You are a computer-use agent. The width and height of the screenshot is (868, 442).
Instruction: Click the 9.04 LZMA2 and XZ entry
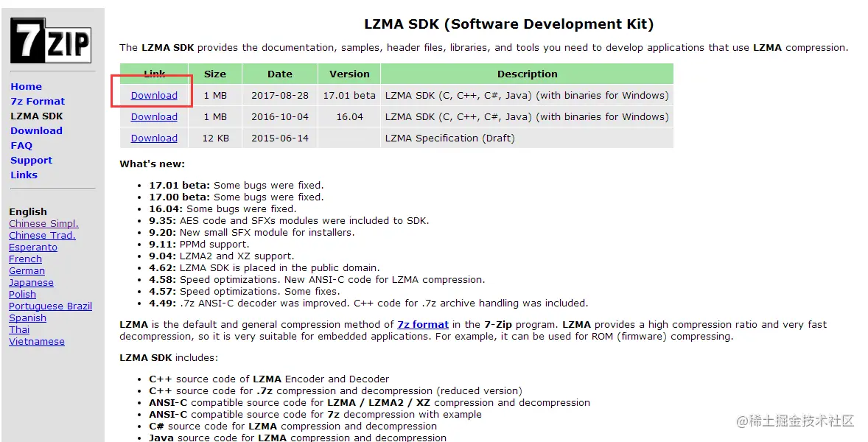[x=222, y=256]
